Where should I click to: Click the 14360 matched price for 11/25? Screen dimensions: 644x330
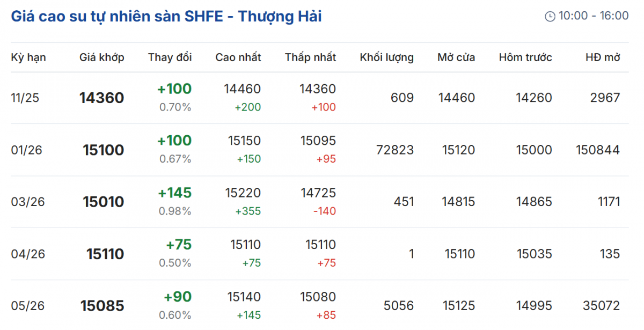pyautogui.click(x=101, y=98)
